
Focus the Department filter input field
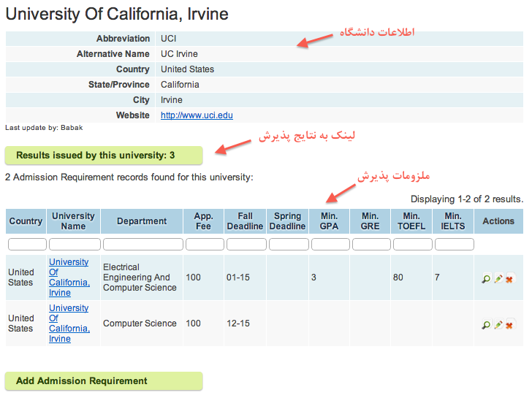[143, 244]
